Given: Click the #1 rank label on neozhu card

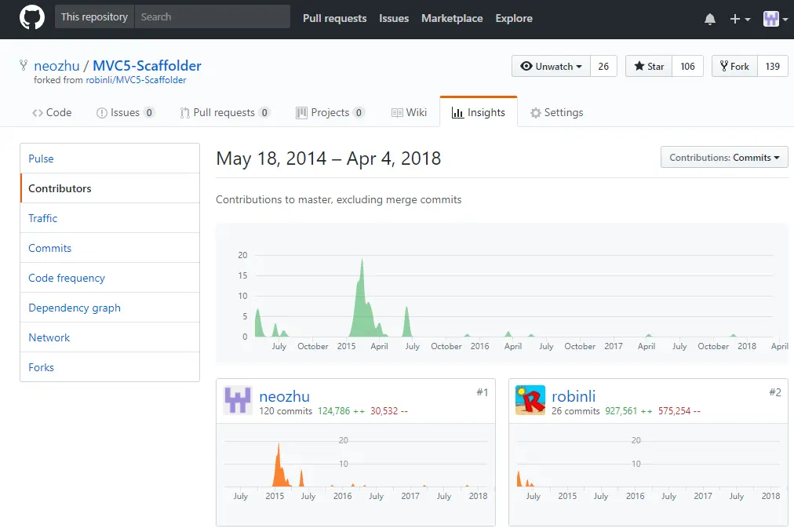Looking at the screenshot, I should [482, 392].
